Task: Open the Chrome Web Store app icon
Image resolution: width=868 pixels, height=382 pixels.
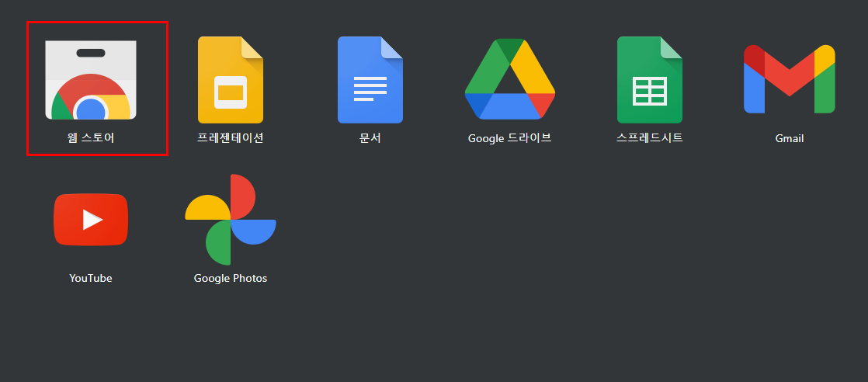Action: tap(91, 80)
